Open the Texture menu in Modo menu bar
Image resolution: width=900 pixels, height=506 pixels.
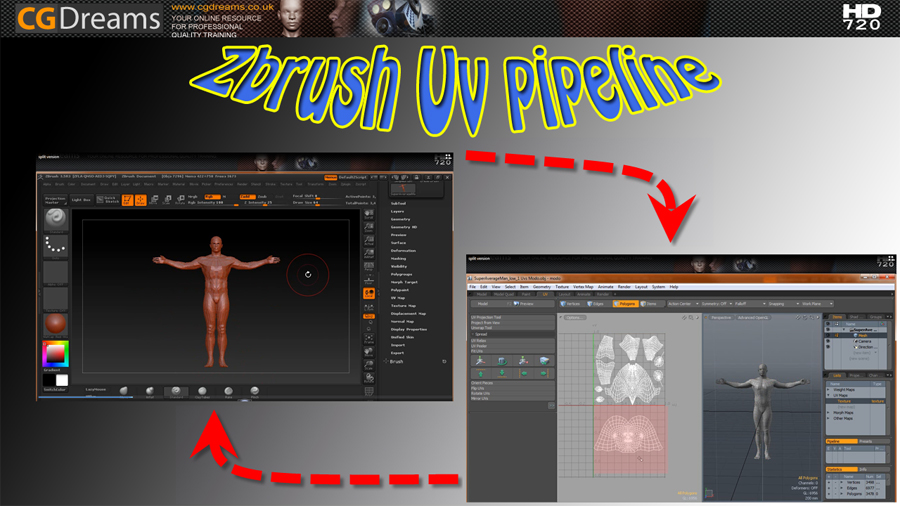click(x=562, y=287)
